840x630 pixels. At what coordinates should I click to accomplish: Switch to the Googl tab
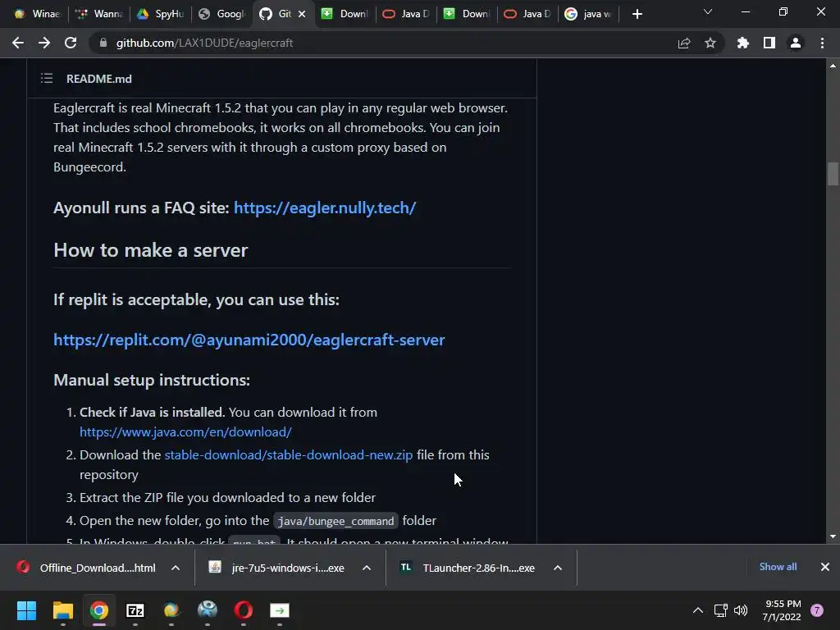click(221, 14)
